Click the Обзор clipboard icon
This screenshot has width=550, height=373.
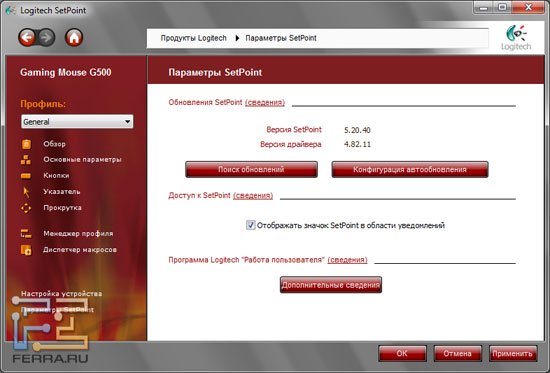pyautogui.click(x=26, y=144)
